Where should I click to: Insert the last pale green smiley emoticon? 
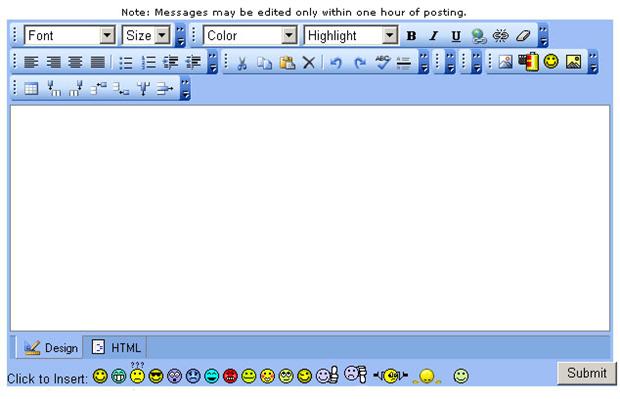(x=461, y=376)
